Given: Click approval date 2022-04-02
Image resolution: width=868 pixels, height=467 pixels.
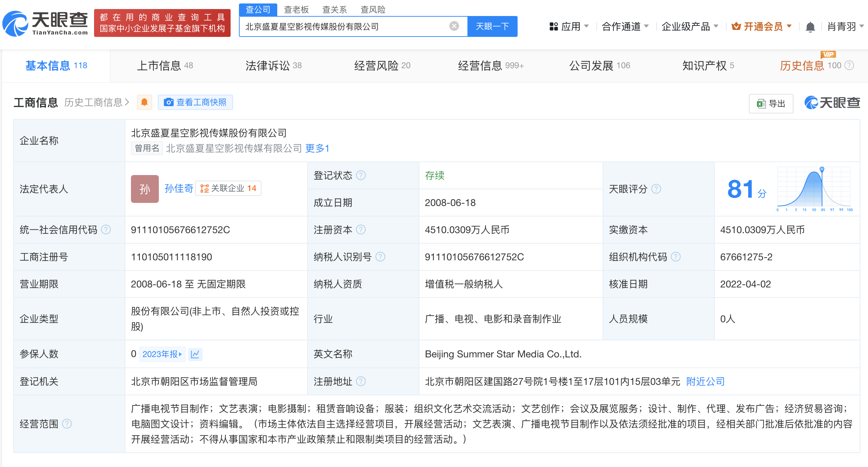Looking at the screenshot, I should pyautogui.click(x=746, y=284).
